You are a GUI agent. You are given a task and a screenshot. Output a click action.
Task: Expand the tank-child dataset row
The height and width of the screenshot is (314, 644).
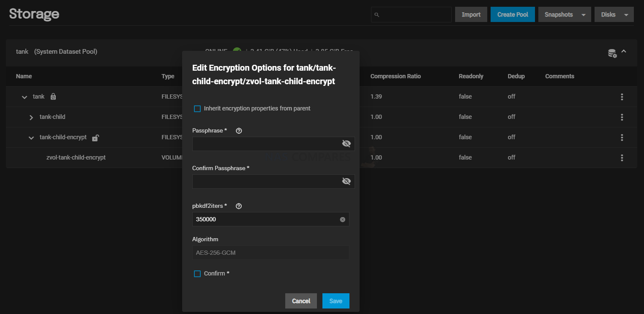31,117
